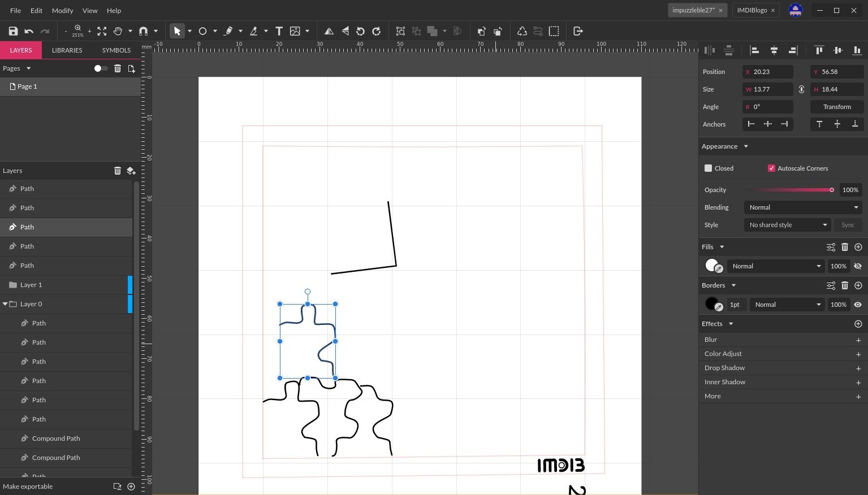This screenshot has height=495, width=868.
Task: Activate the Text tool
Action: pos(279,31)
